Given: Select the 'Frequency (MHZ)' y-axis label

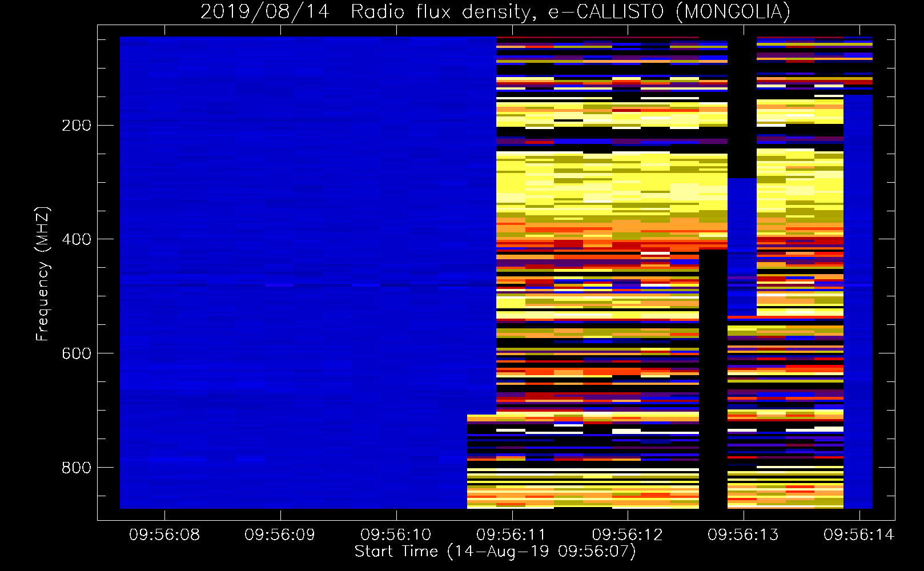Looking at the screenshot, I should (x=43, y=274).
